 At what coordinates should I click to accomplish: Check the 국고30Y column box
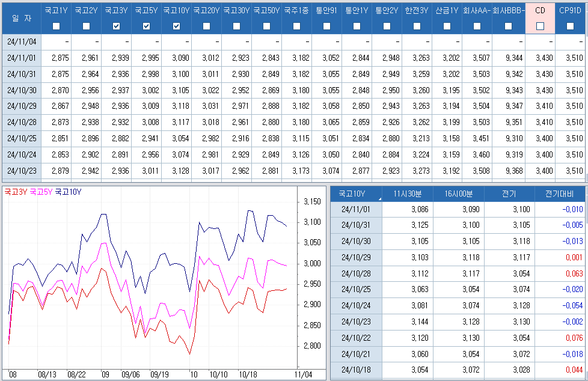236,26
